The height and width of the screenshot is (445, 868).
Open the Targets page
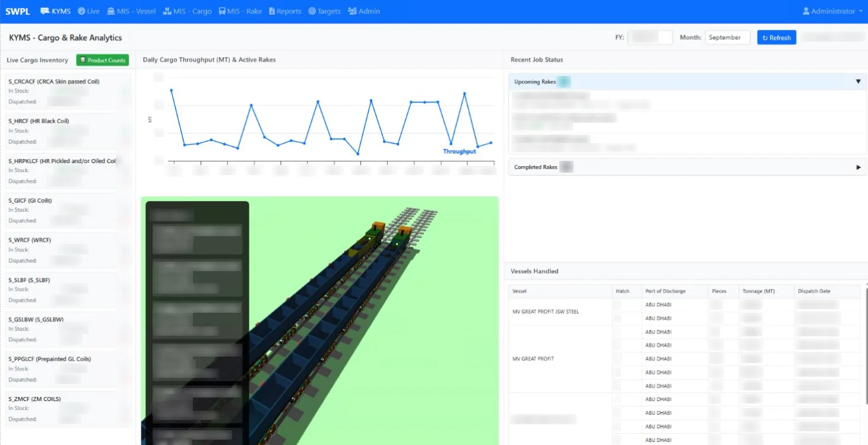click(324, 11)
